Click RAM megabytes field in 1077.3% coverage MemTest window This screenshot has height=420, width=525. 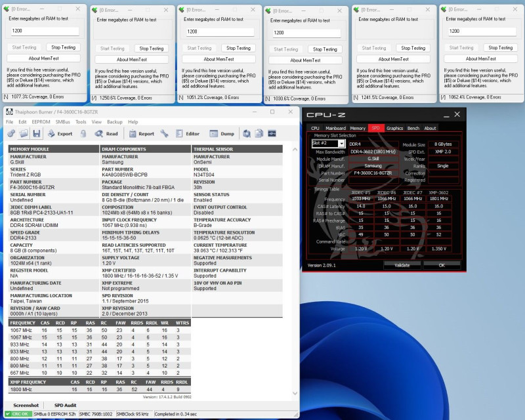tap(45, 31)
